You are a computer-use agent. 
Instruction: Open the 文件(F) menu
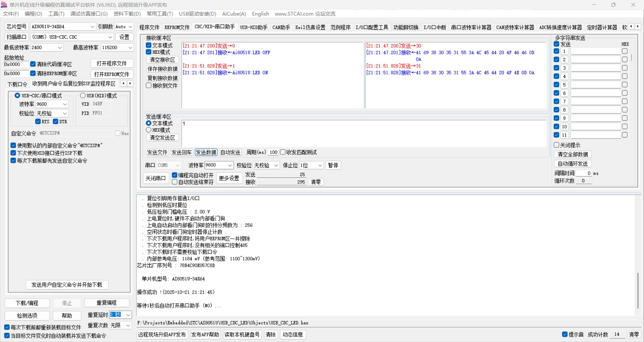[x=11, y=14]
